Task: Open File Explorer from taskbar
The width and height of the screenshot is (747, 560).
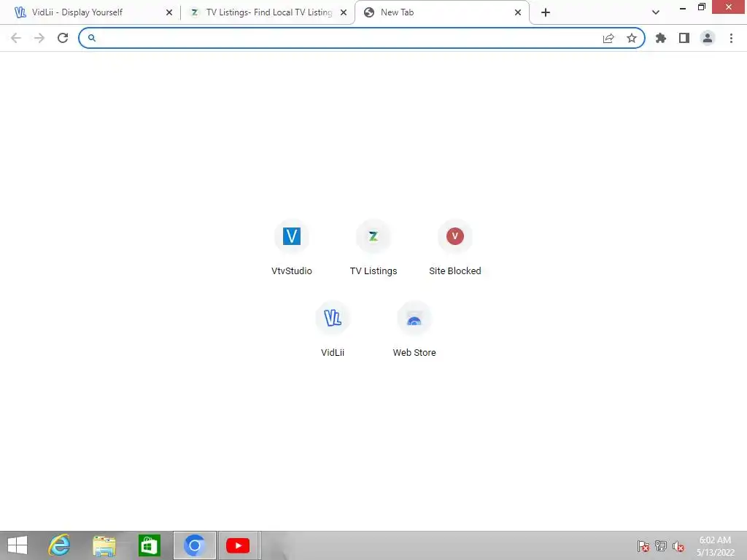Action: [104, 545]
